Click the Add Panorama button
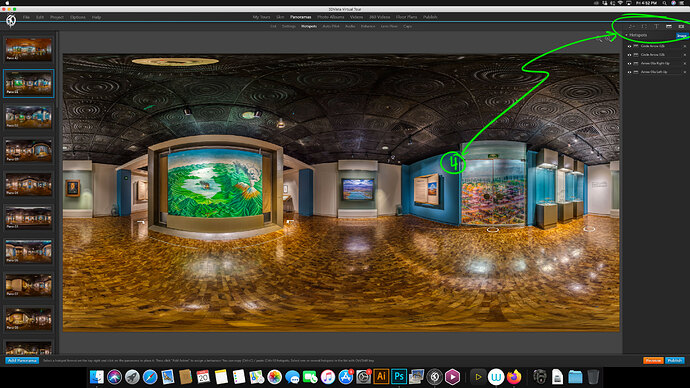The image size is (690, 388). point(22,360)
